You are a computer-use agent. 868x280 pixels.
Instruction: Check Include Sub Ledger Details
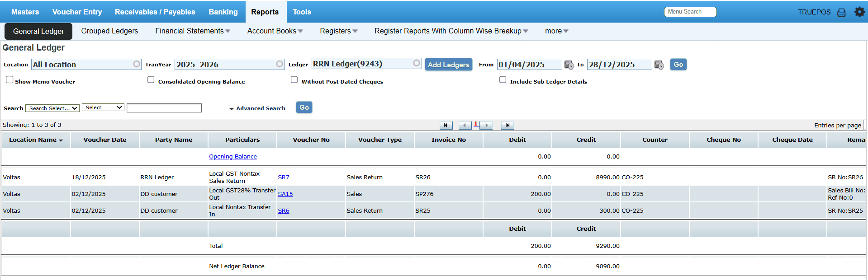click(x=503, y=80)
